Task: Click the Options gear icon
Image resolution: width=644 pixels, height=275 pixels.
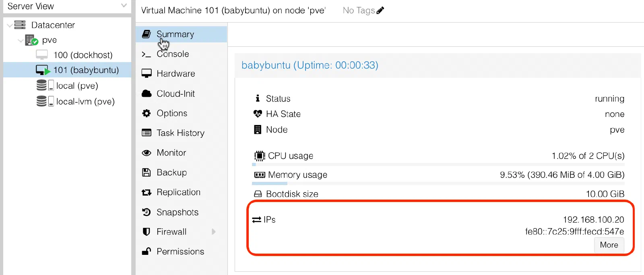Action: [147, 113]
